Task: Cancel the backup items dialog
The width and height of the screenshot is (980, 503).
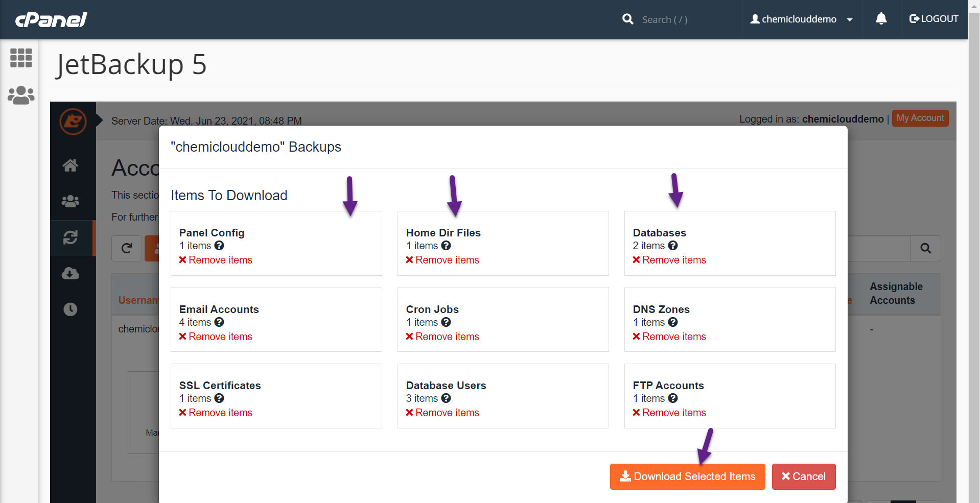Action: pos(804,476)
